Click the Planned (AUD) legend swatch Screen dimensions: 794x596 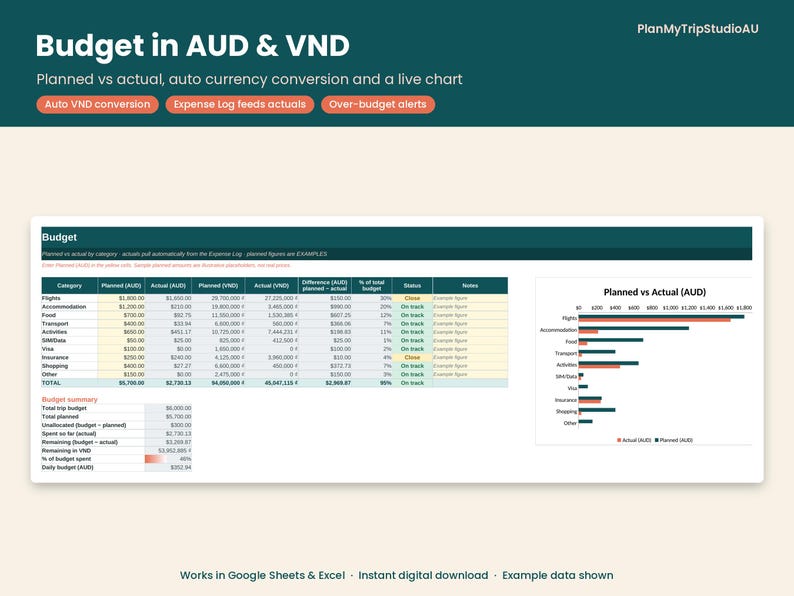click(x=657, y=440)
